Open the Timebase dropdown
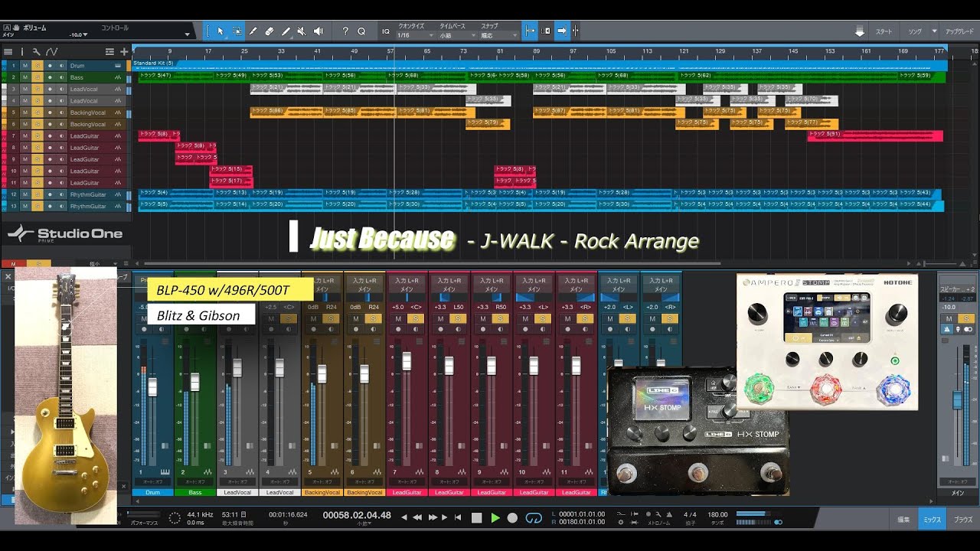980x551 pixels. coord(456,35)
